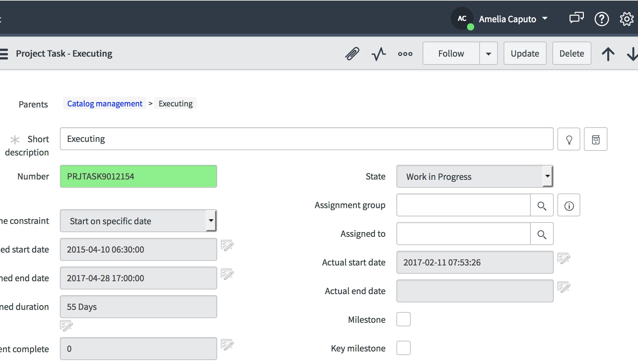
Task: Open the activity stream pulse icon
Action: [x=379, y=54]
